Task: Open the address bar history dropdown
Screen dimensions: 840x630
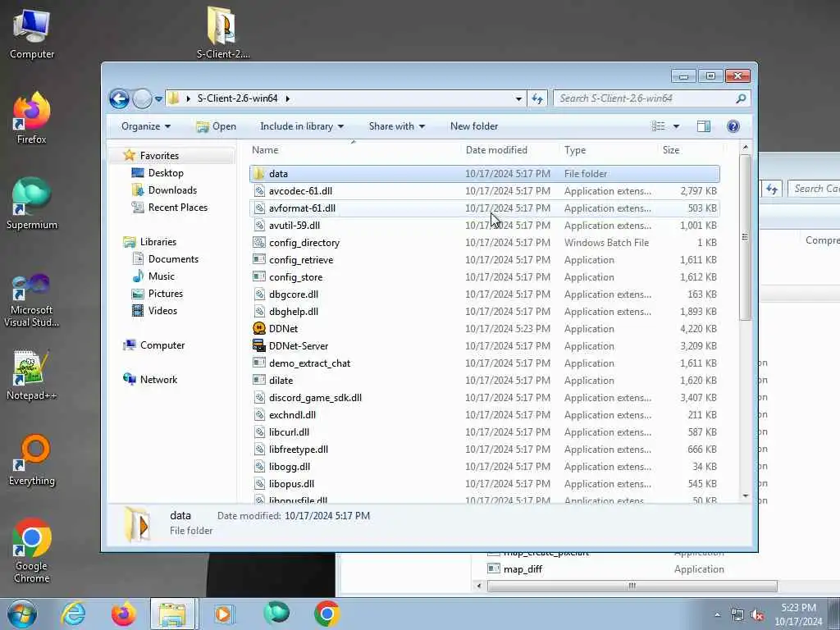Action: [x=518, y=99]
